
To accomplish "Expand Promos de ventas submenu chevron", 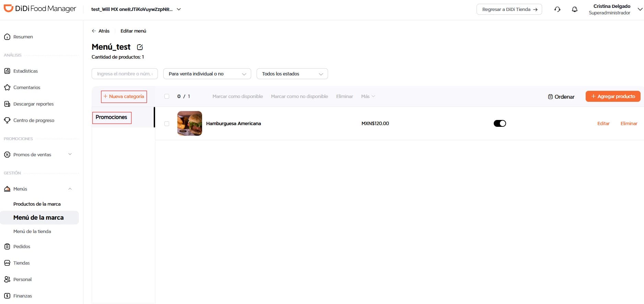I will [x=70, y=154].
